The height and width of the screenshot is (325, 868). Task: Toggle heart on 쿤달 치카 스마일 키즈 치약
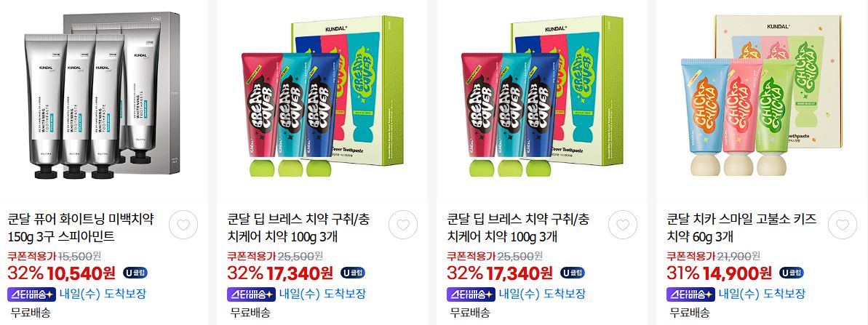coord(843,225)
